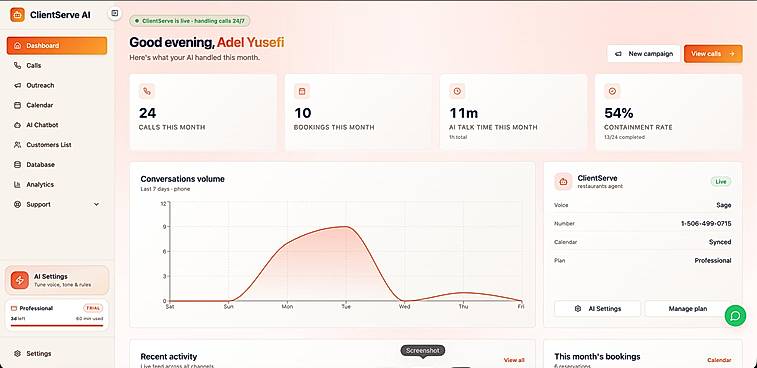757x368 pixels.
Task: Click the AI Settings button in the agent card
Action: pos(598,309)
